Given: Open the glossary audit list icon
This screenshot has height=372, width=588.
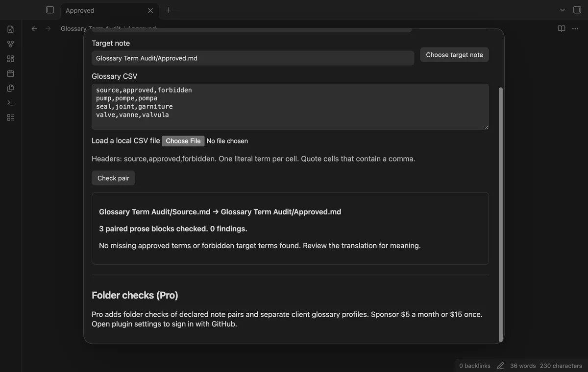Looking at the screenshot, I should [x=10, y=117].
